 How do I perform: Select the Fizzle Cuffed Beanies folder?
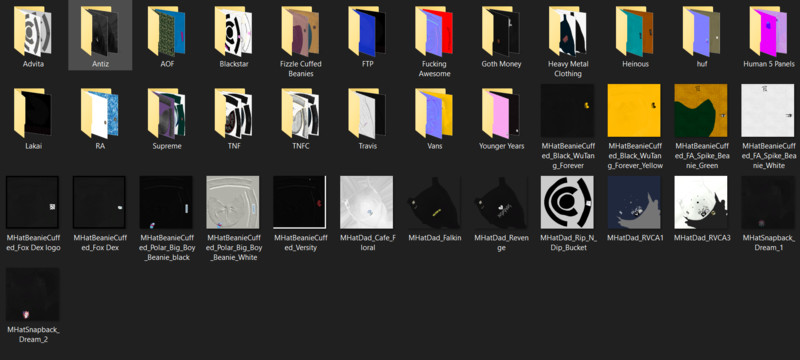pyautogui.click(x=301, y=31)
